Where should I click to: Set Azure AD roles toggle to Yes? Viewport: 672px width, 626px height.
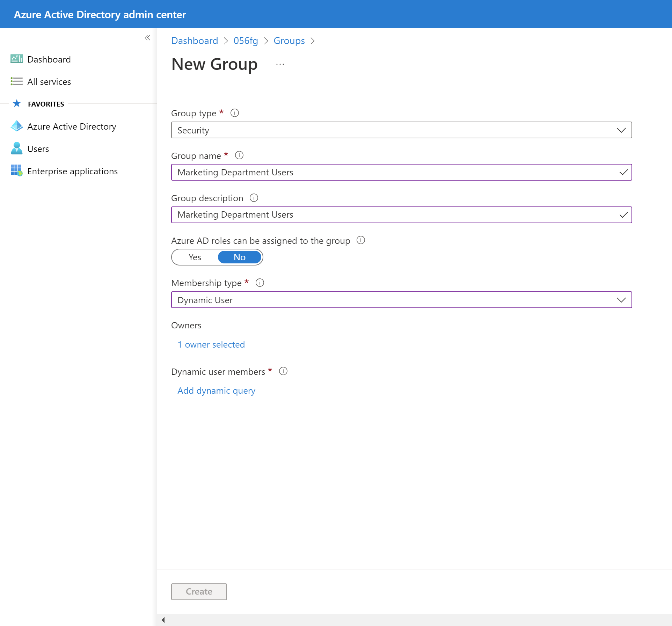point(195,257)
